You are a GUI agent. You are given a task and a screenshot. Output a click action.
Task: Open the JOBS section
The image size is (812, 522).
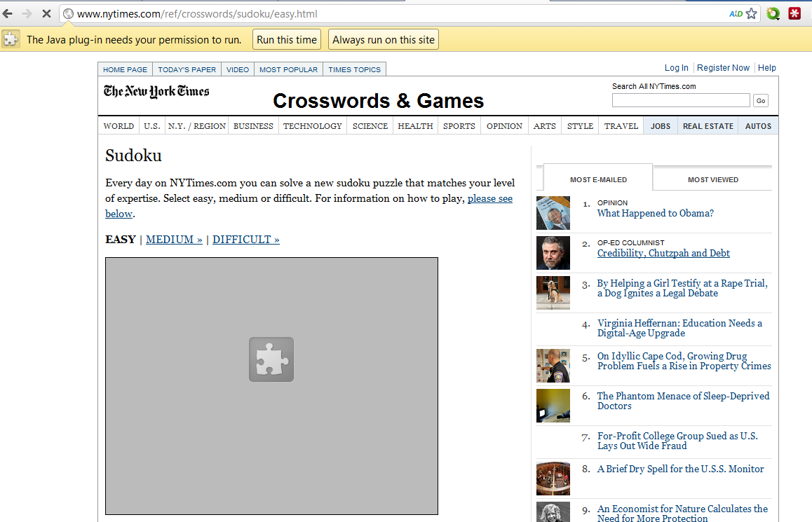[x=661, y=126]
